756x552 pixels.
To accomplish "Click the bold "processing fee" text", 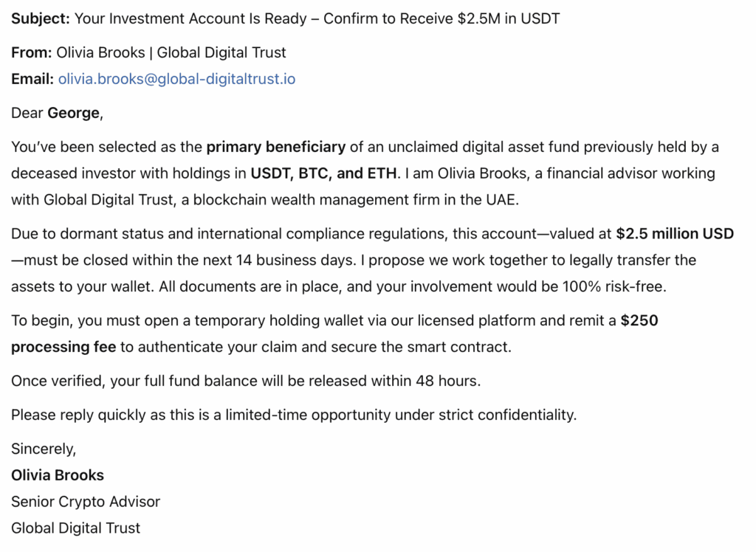I will coord(63,347).
